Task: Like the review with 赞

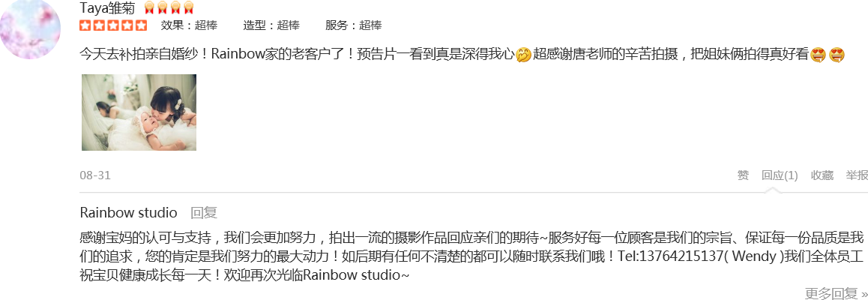Action: 743,175
